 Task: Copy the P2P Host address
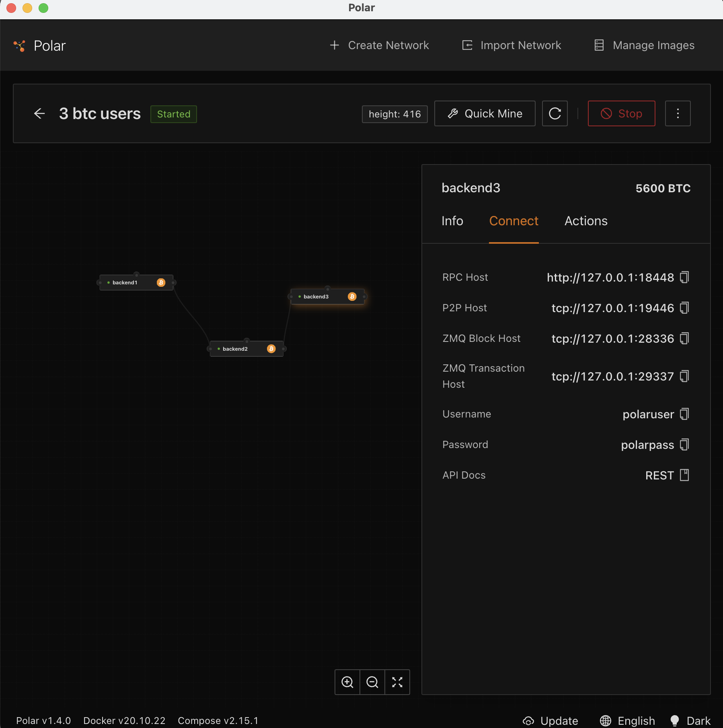point(684,308)
